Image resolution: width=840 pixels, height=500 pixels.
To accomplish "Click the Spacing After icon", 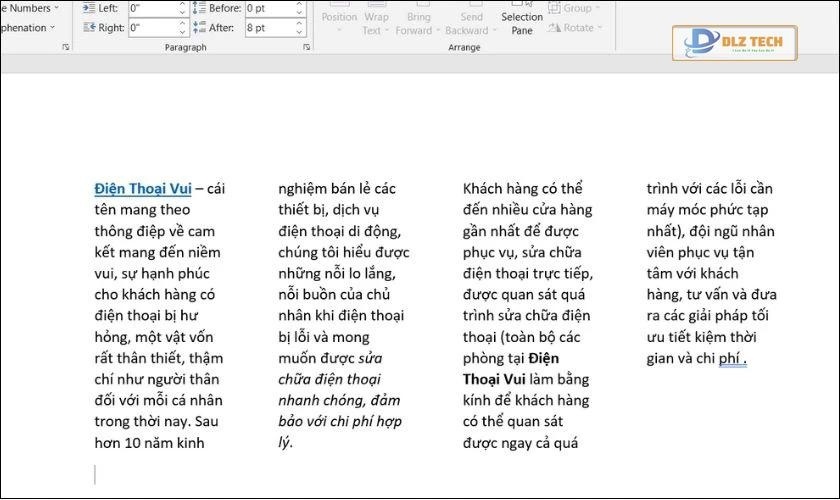I will [x=199, y=28].
